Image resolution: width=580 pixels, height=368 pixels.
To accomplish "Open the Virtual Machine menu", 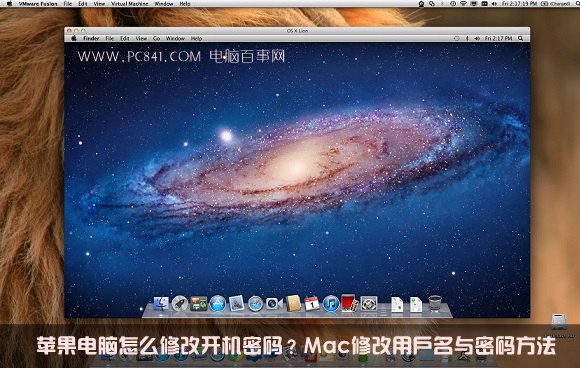I will tap(130, 4).
